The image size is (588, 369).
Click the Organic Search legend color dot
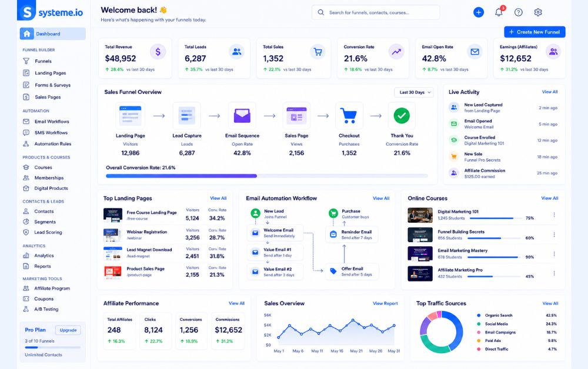pos(479,316)
